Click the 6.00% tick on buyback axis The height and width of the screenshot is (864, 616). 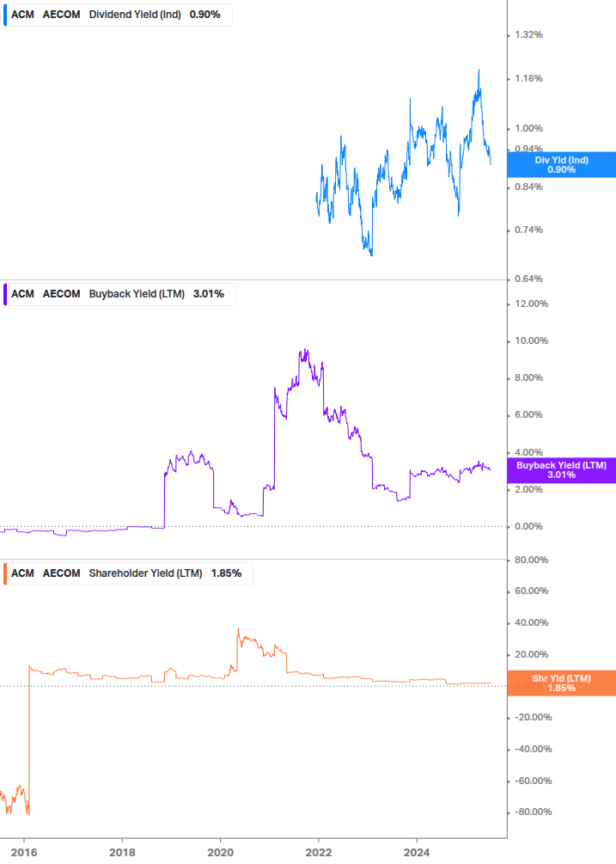click(x=528, y=414)
